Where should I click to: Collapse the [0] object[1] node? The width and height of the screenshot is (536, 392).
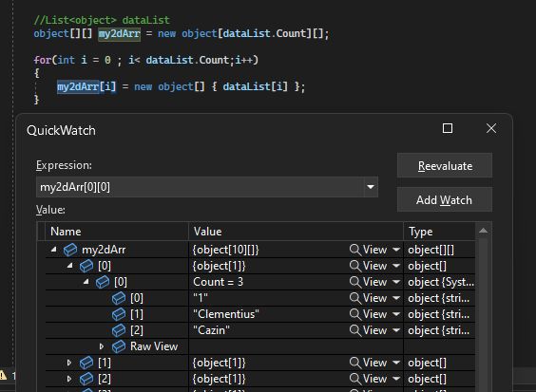click(70, 266)
